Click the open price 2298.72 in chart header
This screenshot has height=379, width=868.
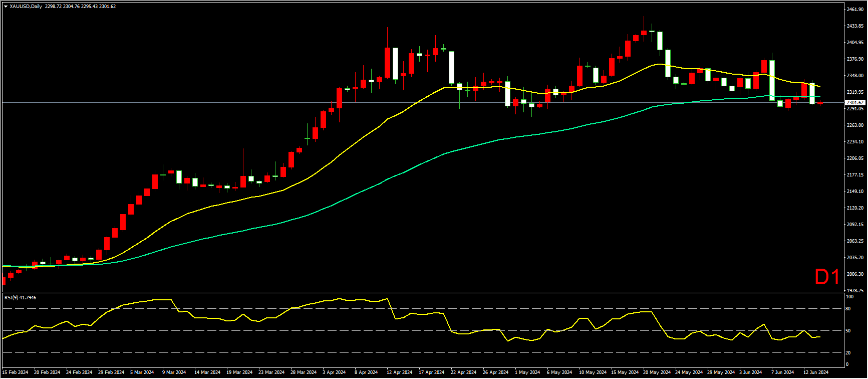click(53, 7)
